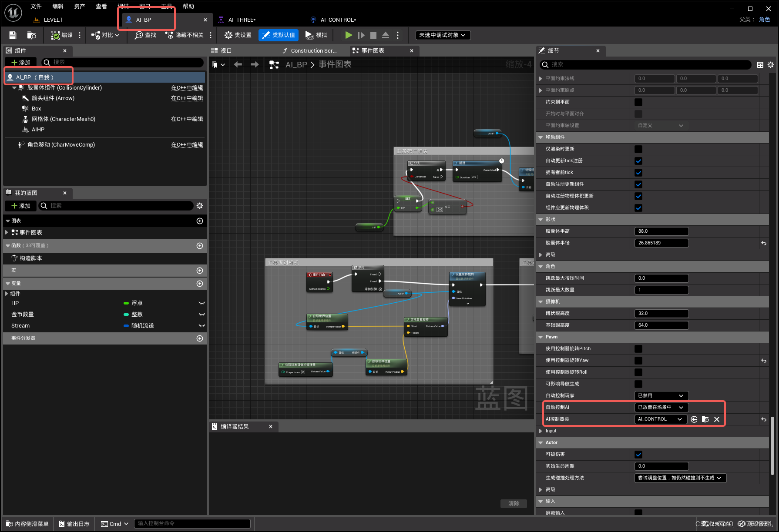779x532 pixels.
Task: Switch to the AI_THREE tab
Action: click(x=242, y=20)
